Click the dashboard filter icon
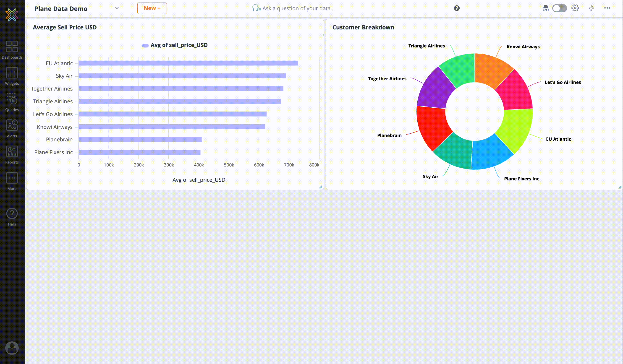The height and width of the screenshot is (364, 623). pos(591,8)
